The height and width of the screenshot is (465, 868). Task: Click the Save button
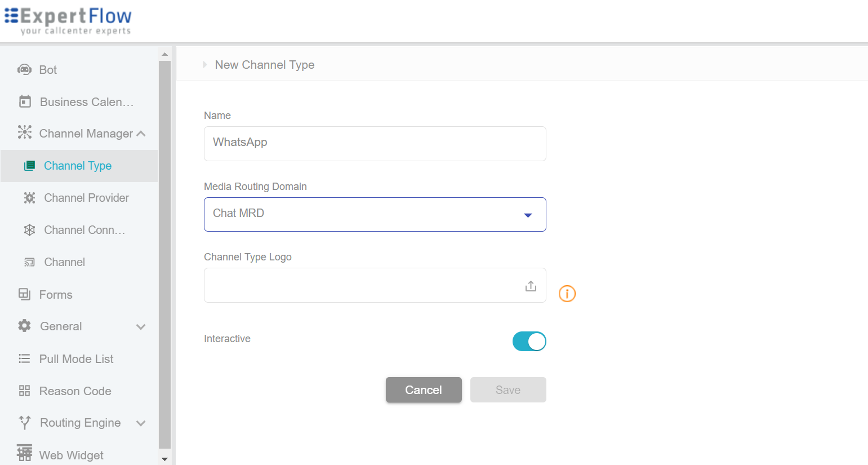(508, 389)
